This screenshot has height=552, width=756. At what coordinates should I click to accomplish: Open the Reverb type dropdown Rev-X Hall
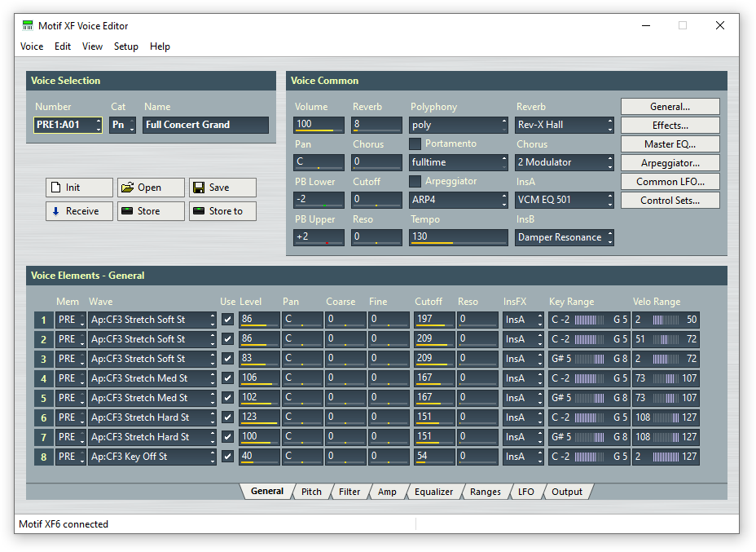(564, 125)
